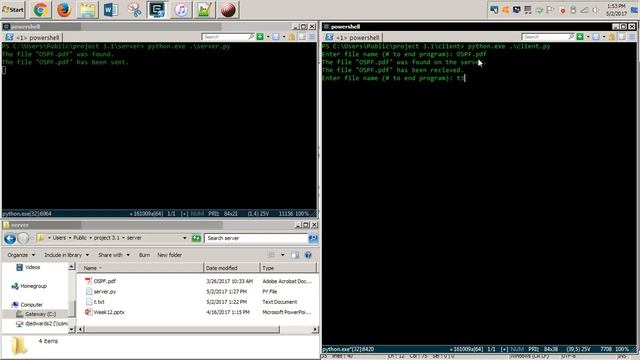Click Back button in Explorer window
Viewport: 640px width, 360px height.
click(x=10, y=238)
